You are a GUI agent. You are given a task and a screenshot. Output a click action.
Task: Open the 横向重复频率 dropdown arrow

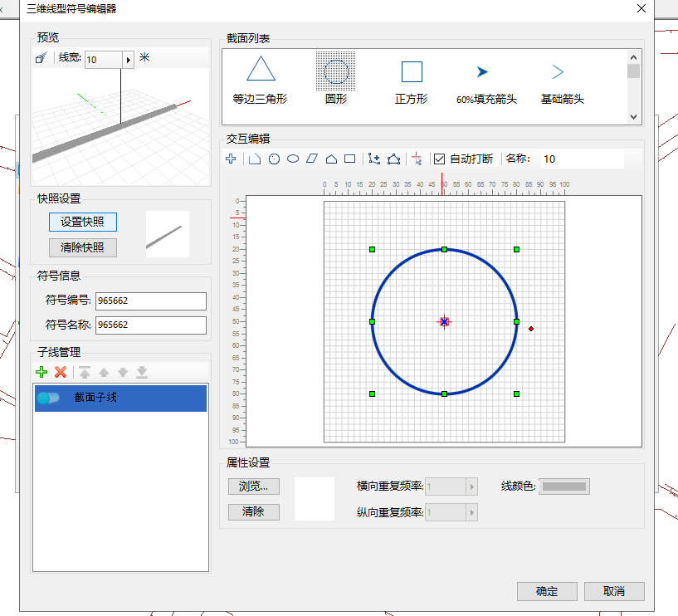click(471, 486)
